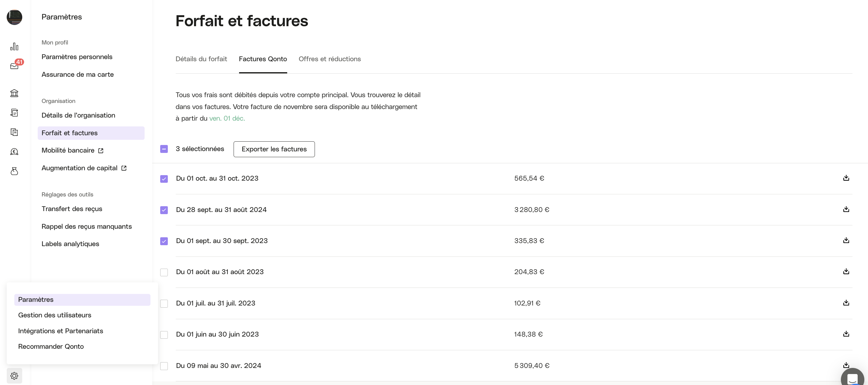Choose Paramètres in the popup menu
Screen dimensions: 868x385
82,300
